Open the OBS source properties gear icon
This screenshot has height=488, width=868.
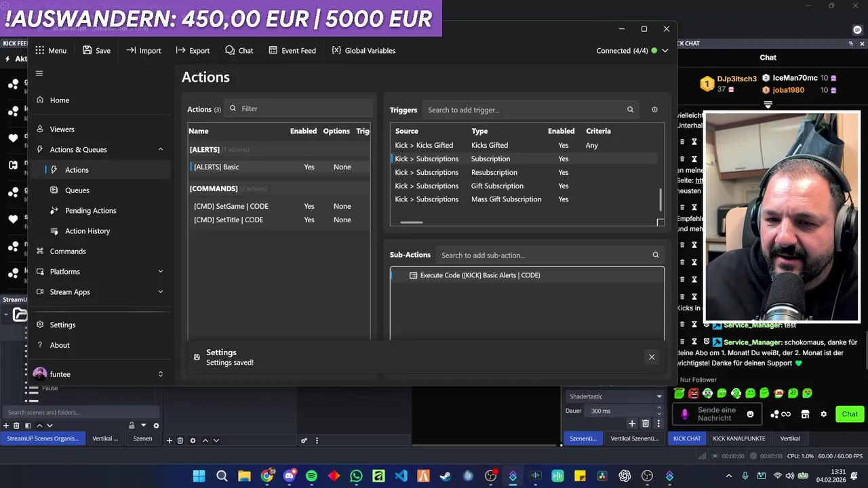coord(193,441)
